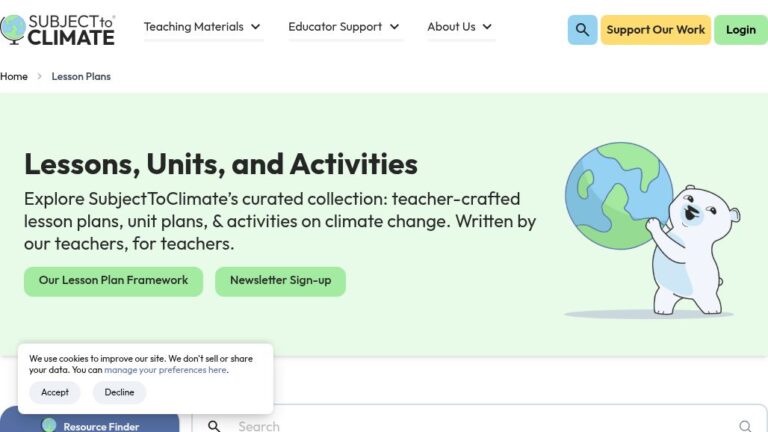
Task: Click the Newsletter Sign-up button
Action: tap(281, 281)
